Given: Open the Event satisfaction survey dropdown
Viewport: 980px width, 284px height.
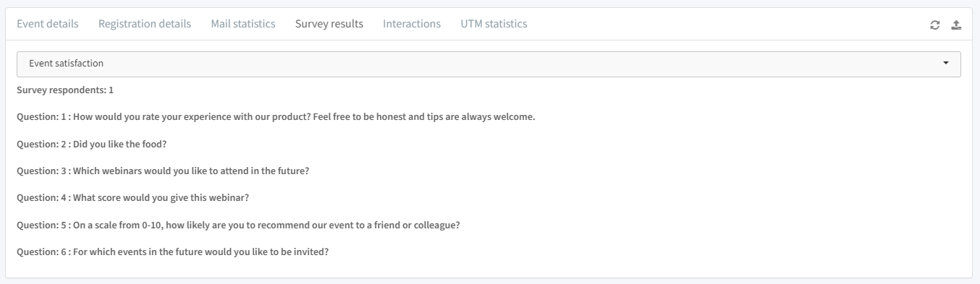Looking at the screenshot, I should [x=489, y=64].
